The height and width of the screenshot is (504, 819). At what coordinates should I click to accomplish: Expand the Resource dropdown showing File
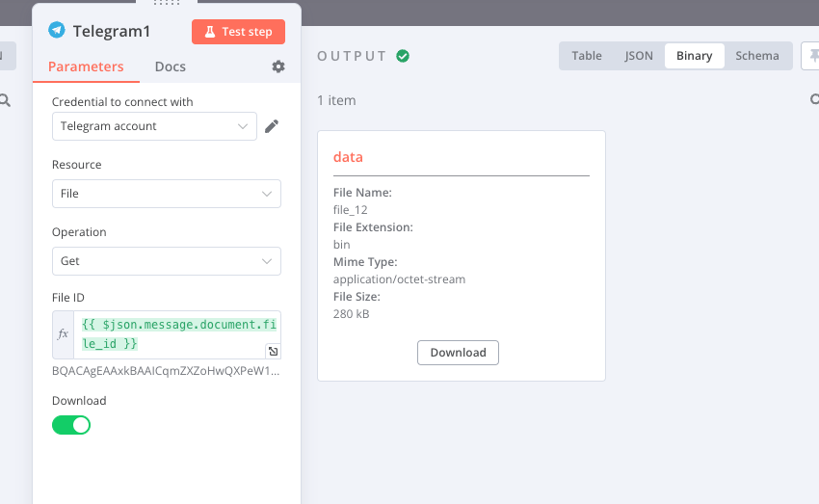167,194
